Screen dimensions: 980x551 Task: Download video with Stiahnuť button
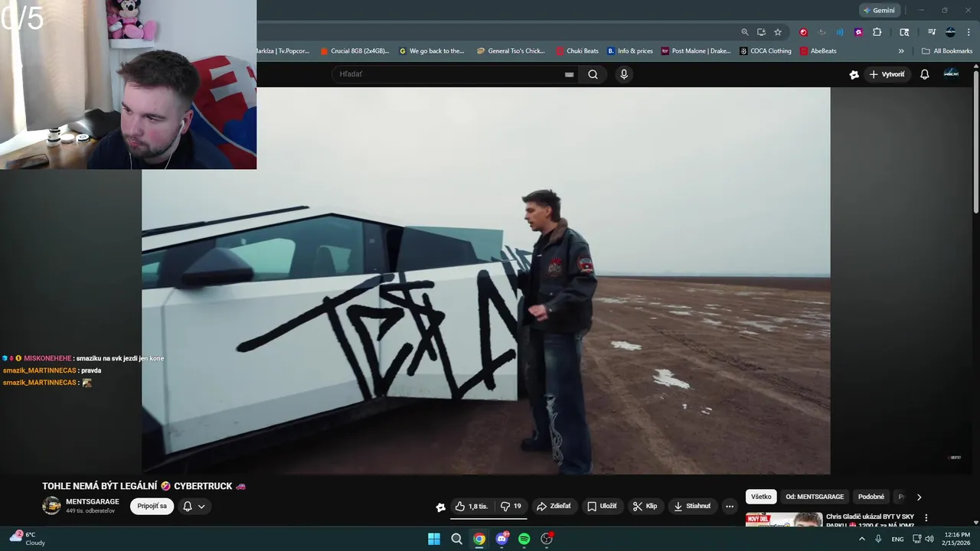tap(692, 506)
